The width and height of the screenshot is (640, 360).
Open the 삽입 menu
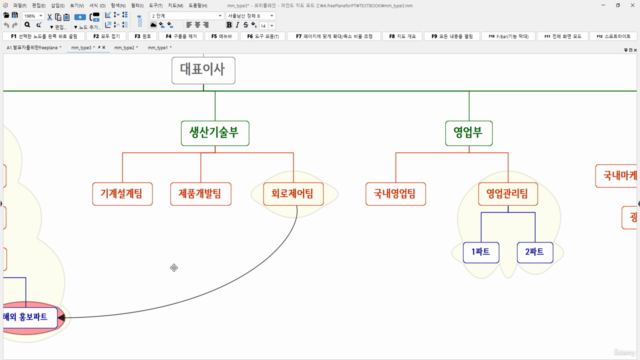point(58,6)
